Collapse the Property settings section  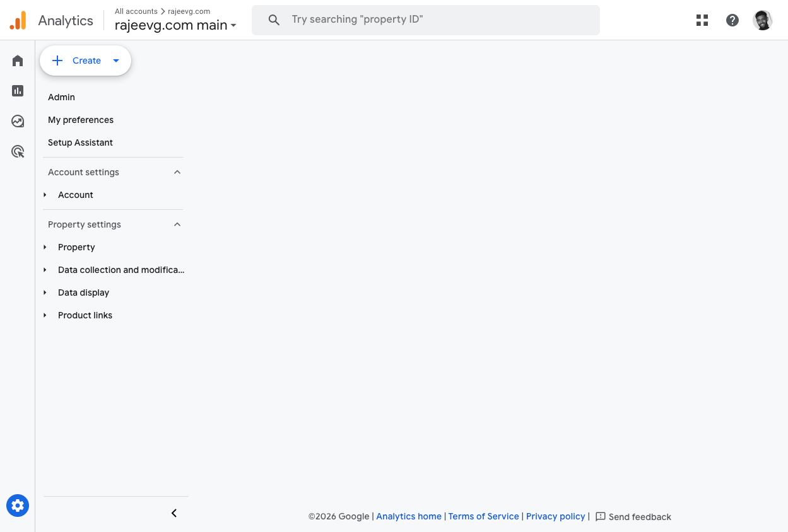(x=177, y=224)
